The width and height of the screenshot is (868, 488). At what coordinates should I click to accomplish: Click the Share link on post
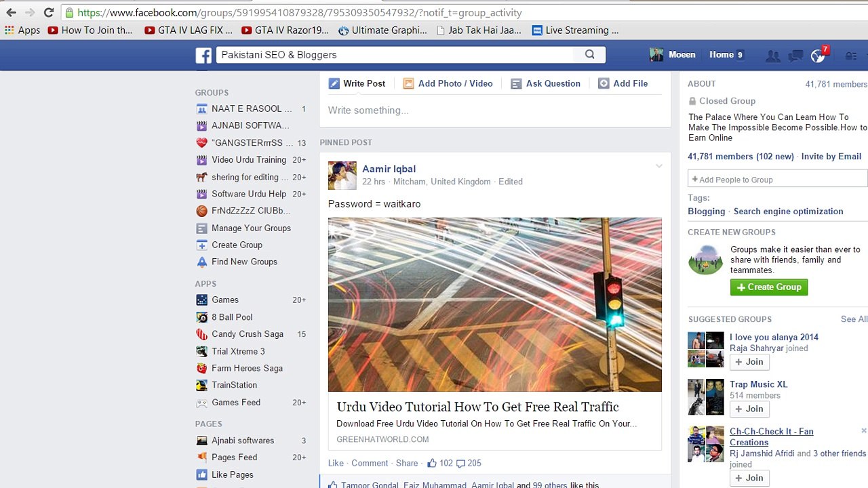pyautogui.click(x=407, y=463)
